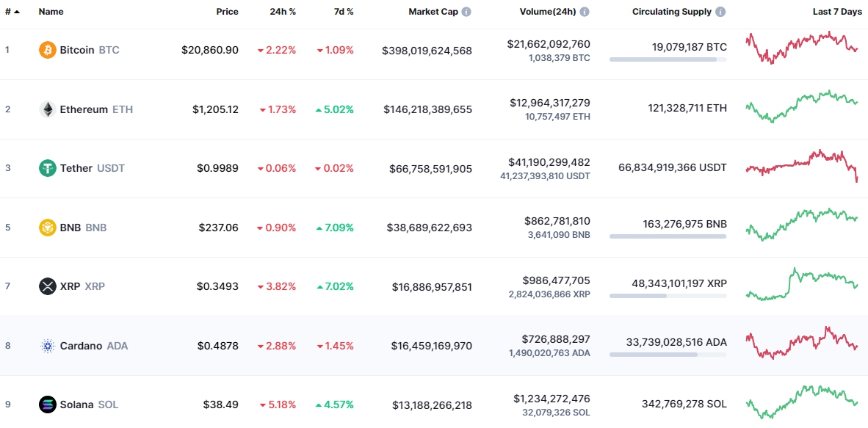
Task: Click Tether supply 66,834,919,366 USDT
Action: [673, 167]
